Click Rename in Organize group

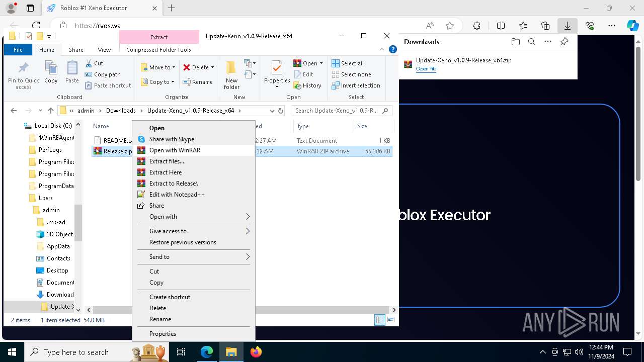[x=198, y=82]
